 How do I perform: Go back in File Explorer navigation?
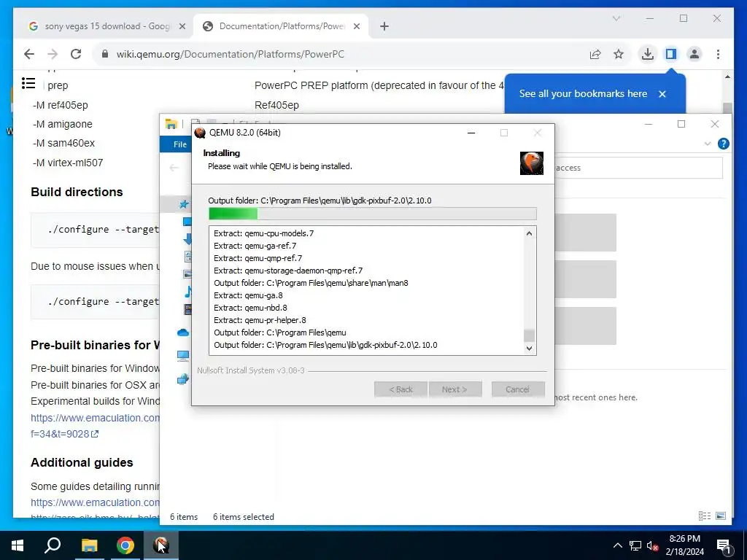coord(174,168)
